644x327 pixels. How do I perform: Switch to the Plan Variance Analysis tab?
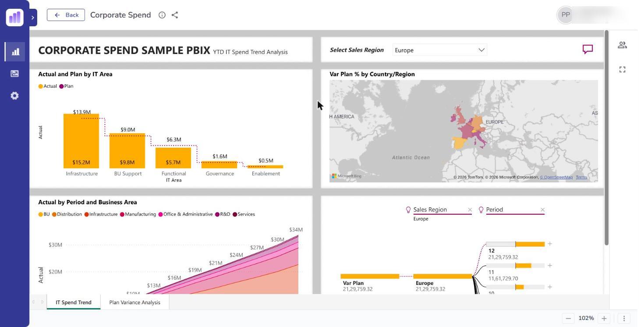(x=134, y=302)
